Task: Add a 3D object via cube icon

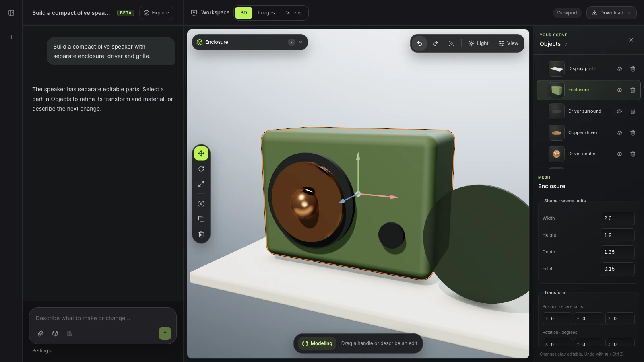Action: click(x=55, y=333)
